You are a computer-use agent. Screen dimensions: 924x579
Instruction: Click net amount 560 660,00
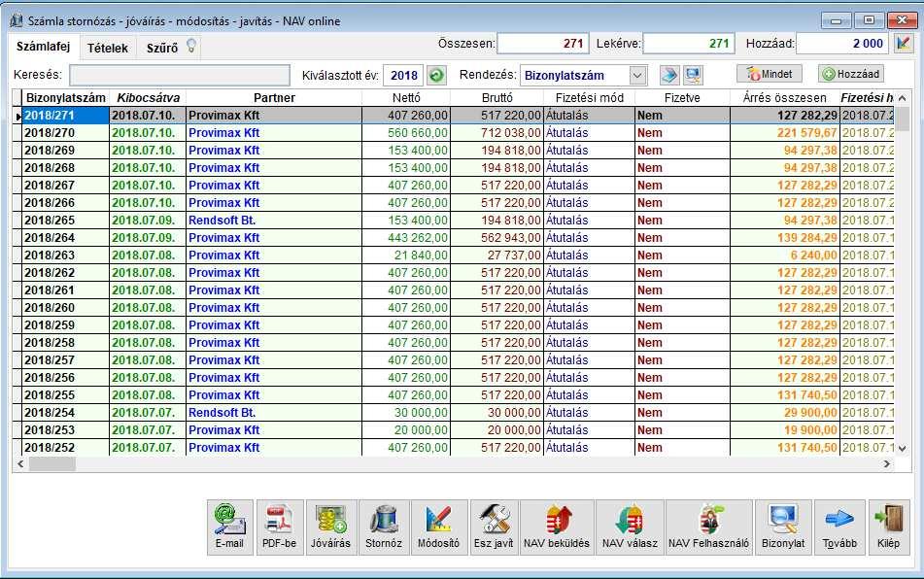tap(418, 133)
